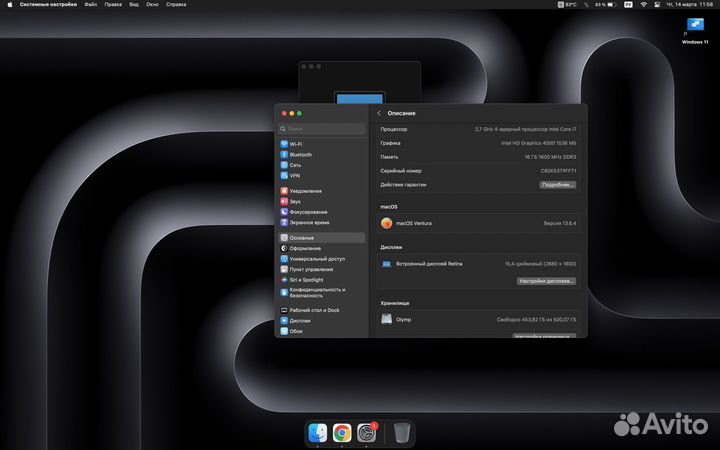Open the Файл menu
720x450 pixels.
tap(90, 5)
